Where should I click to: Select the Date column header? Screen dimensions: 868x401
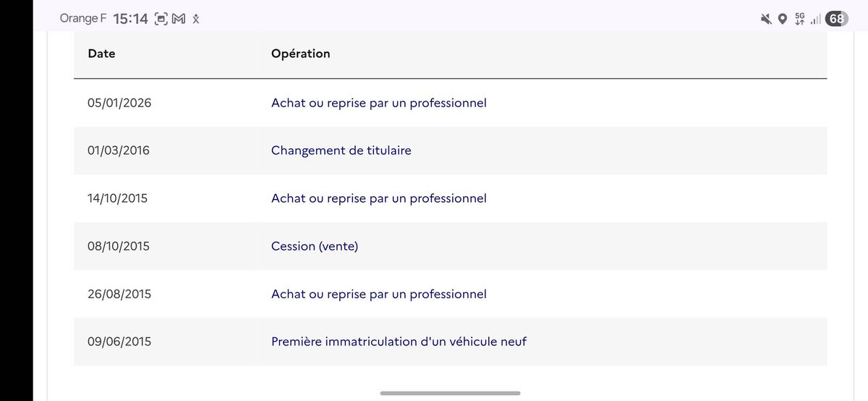101,54
